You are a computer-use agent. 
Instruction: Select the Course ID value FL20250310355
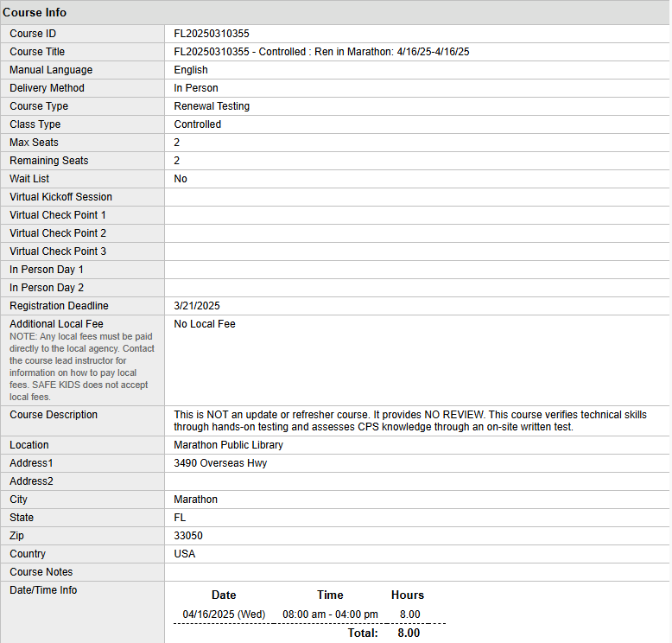(x=212, y=34)
